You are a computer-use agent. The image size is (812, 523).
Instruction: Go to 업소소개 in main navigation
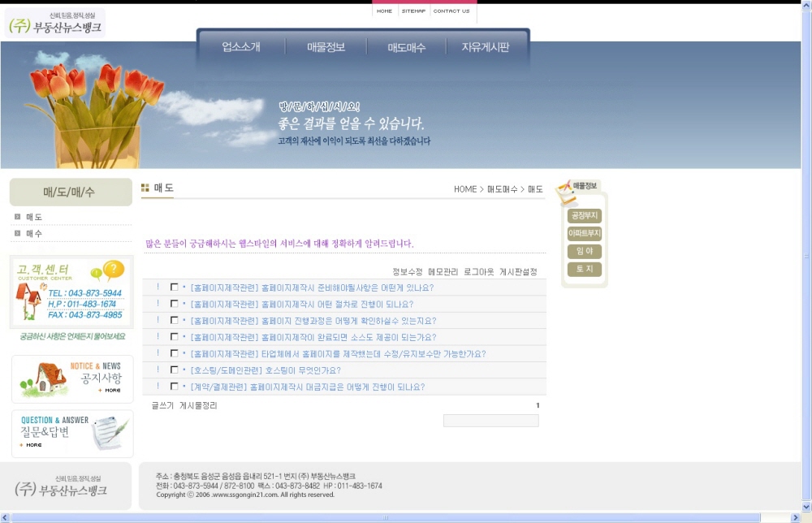[x=241, y=48]
